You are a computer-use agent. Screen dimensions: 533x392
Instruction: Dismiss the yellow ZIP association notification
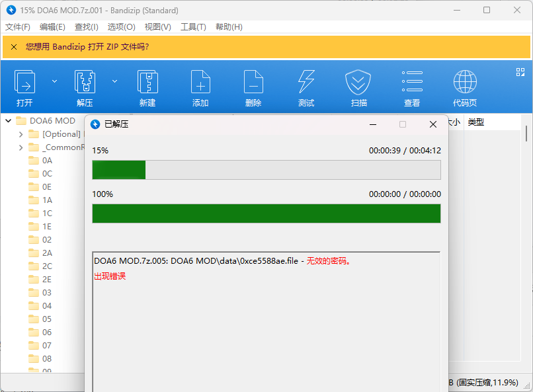click(14, 47)
